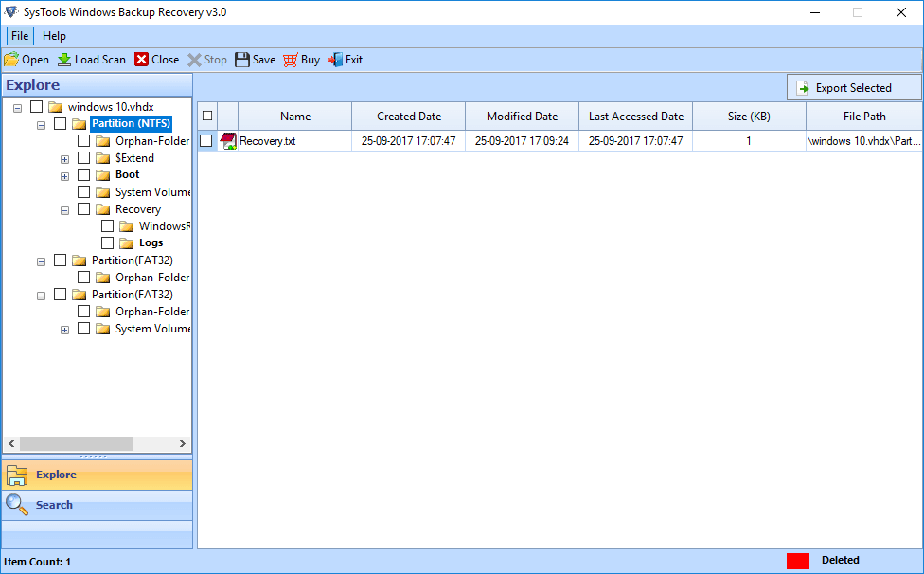This screenshot has height=574, width=924.
Task: Collapse the Partition (NTFS) node
Action: [42, 126]
